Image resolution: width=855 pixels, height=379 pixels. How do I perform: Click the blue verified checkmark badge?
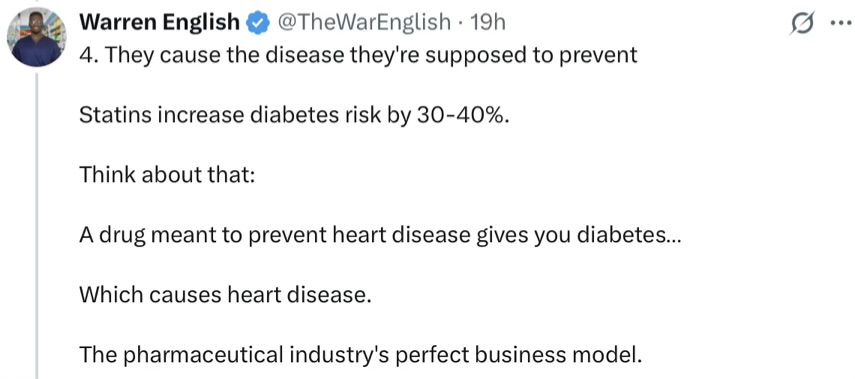point(256,22)
